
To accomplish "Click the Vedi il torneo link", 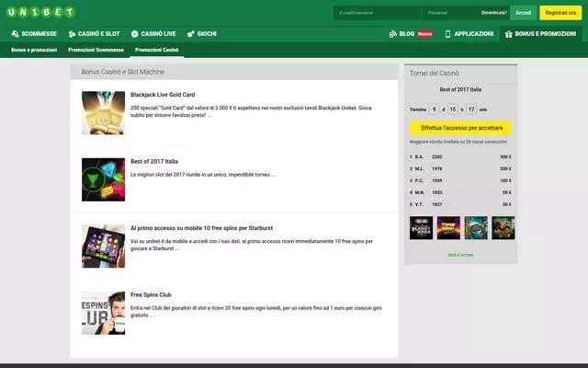I will coord(460,255).
